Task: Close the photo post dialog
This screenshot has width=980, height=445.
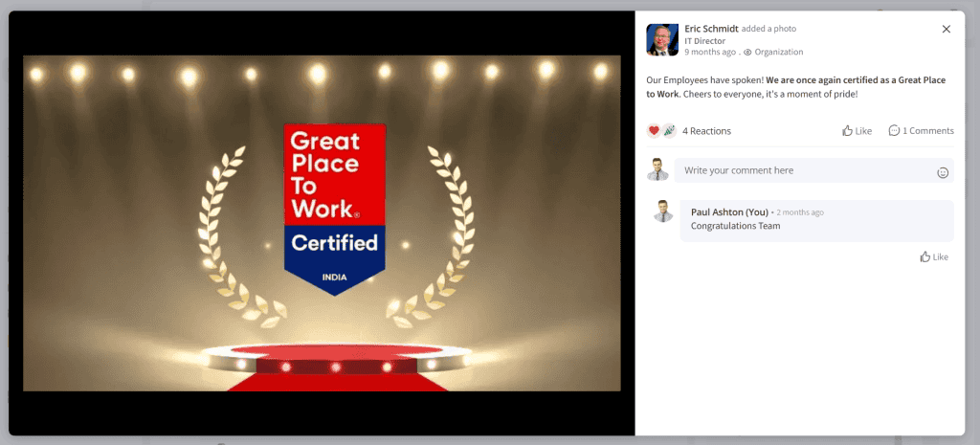Action: (x=947, y=29)
